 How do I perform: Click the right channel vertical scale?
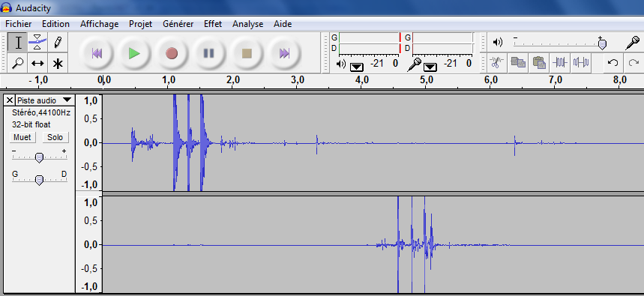tap(88, 244)
